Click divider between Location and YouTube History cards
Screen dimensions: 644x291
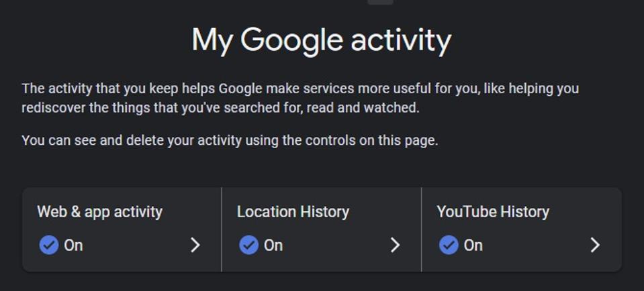[421, 229]
